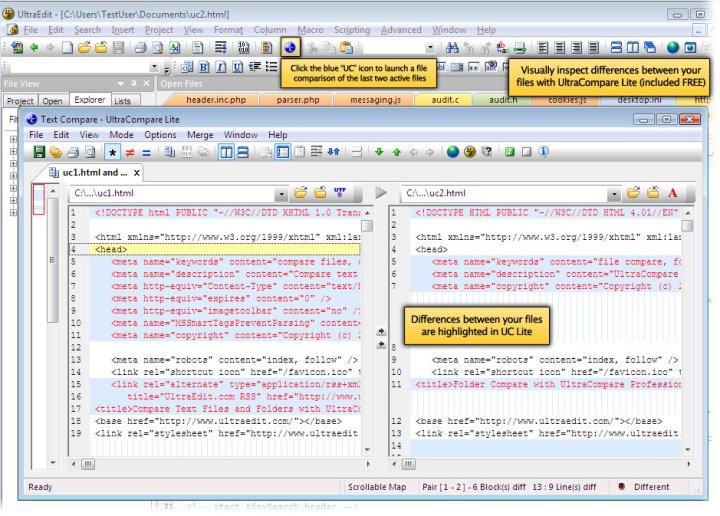720x516 pixels.
Task: Toggle vertical side-by-side layout button
Action: tap(226, 152)
